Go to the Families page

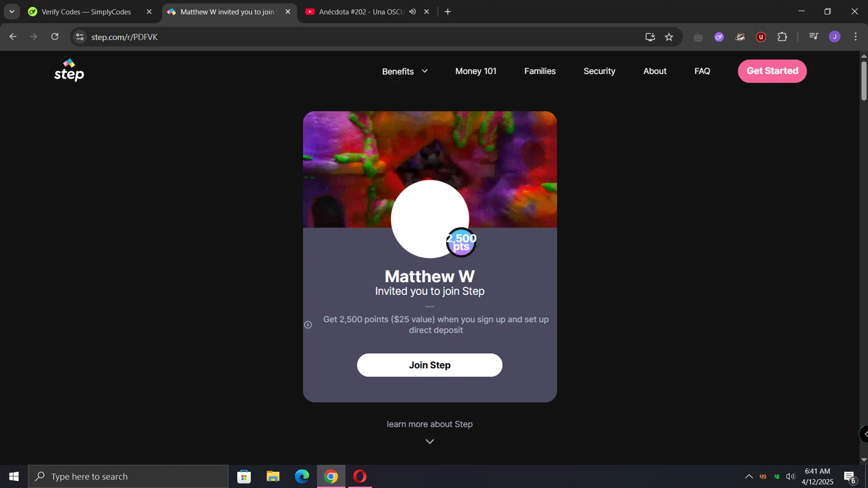[x=540, y=71]
